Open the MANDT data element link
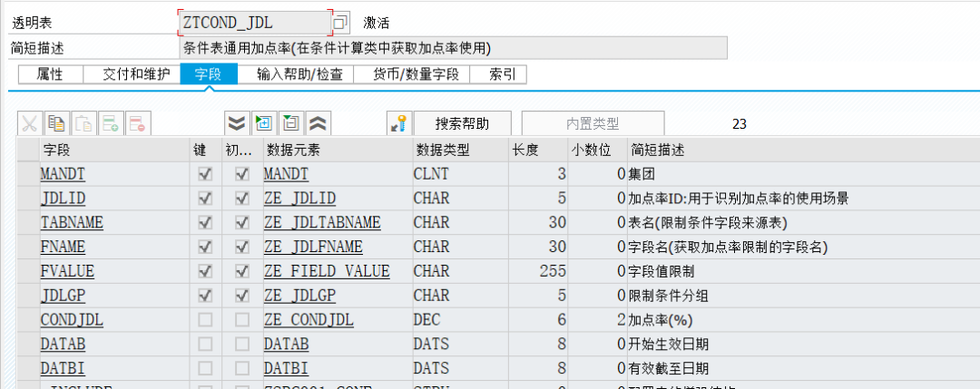Image resolution: width=980 pixels, height=389 pixels. (x=286, y=174)
